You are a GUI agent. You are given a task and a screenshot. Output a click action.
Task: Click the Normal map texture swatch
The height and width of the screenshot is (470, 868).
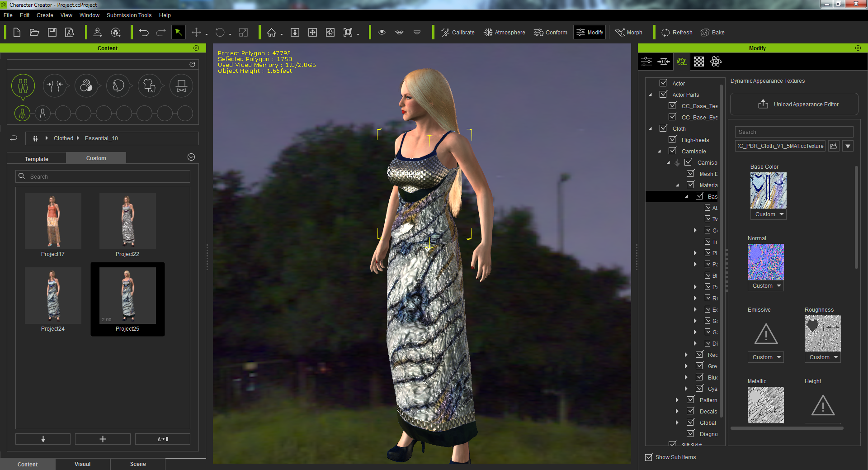(x=766, y=262)
